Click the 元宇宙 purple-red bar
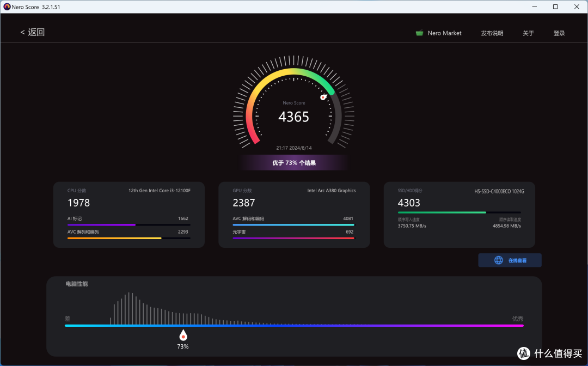588x366 pixels. [x=293, y=238]
